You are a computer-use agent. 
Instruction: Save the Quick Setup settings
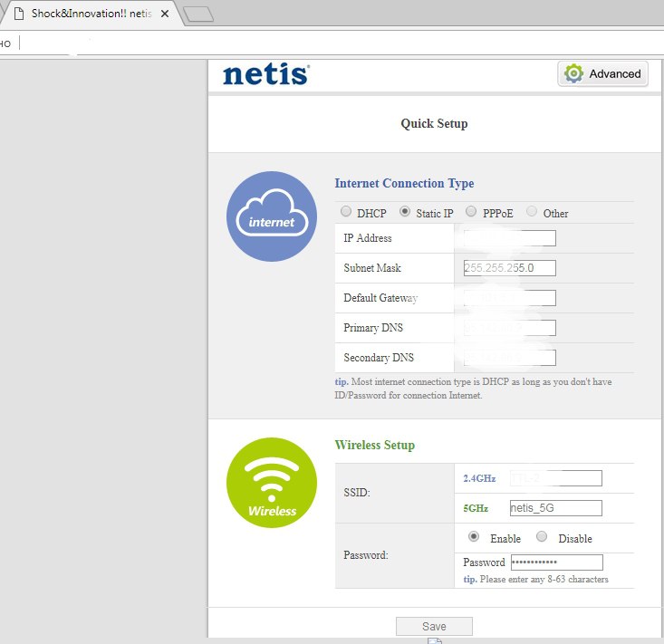(434, 626)
